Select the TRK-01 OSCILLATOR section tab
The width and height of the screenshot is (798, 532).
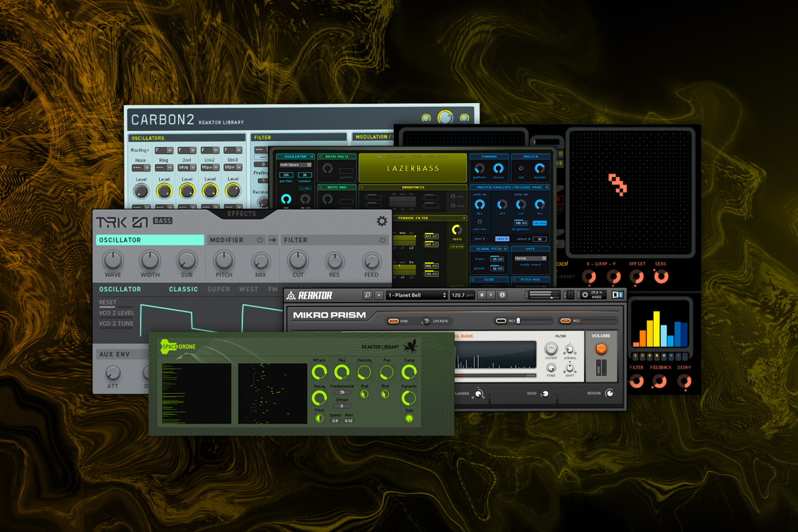coord(150,240)
